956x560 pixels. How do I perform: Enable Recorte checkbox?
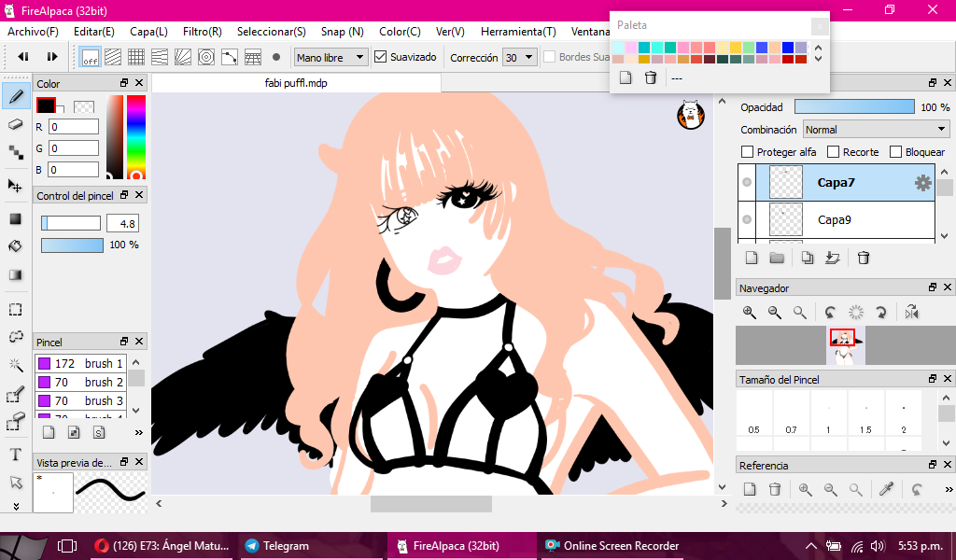833,152
